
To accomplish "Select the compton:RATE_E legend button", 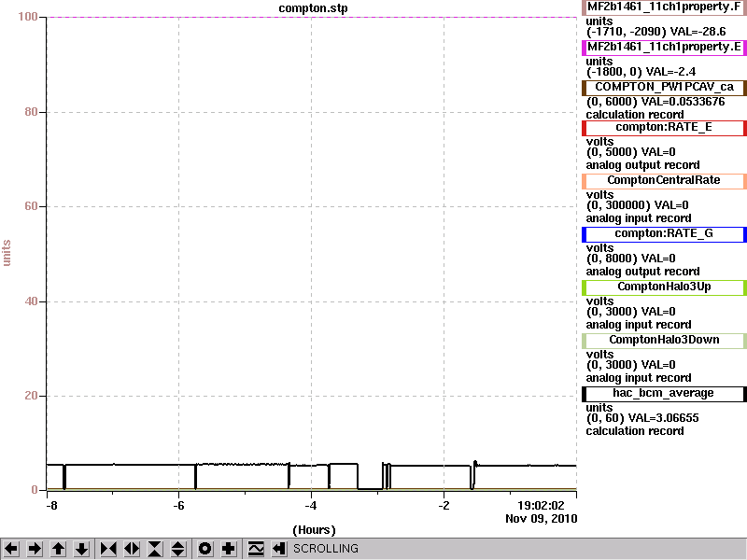I will click(664, 128).
